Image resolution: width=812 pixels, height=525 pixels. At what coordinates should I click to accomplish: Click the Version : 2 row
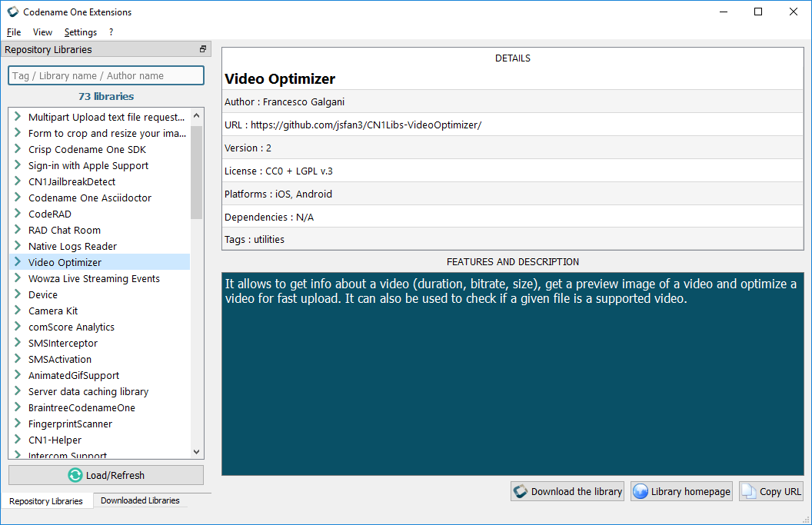tap(513, 148)
